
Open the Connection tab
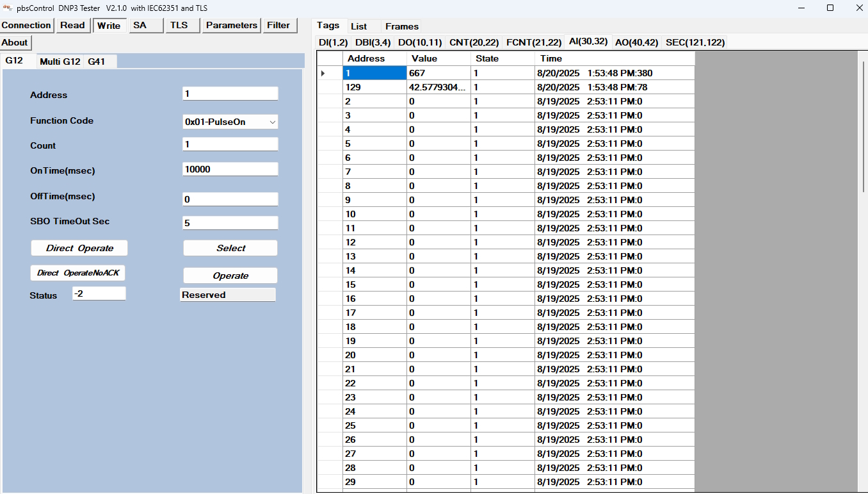click(26, 25)
